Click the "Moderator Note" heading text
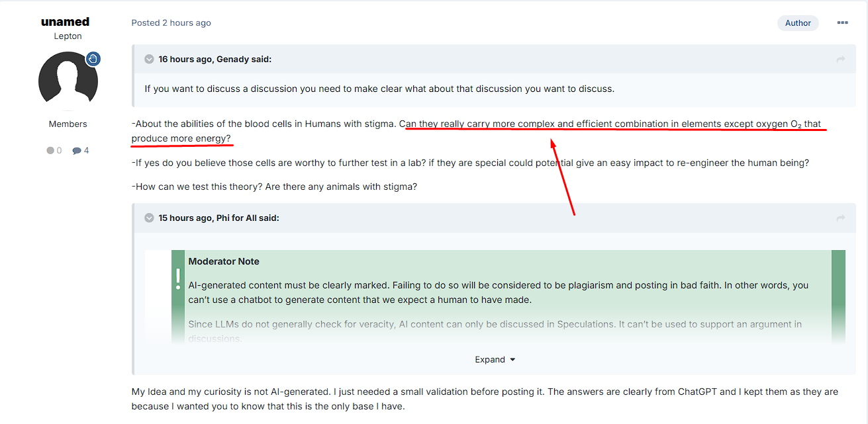 pos(224,261)
